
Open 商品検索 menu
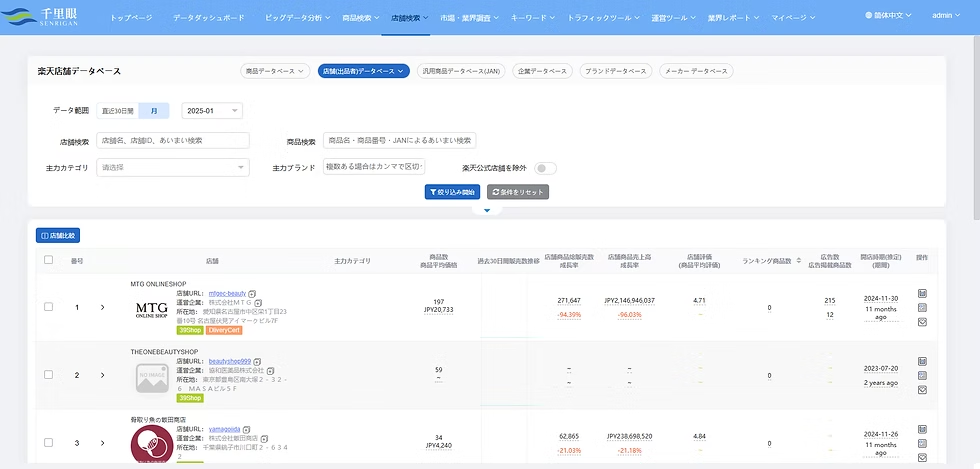361,18
